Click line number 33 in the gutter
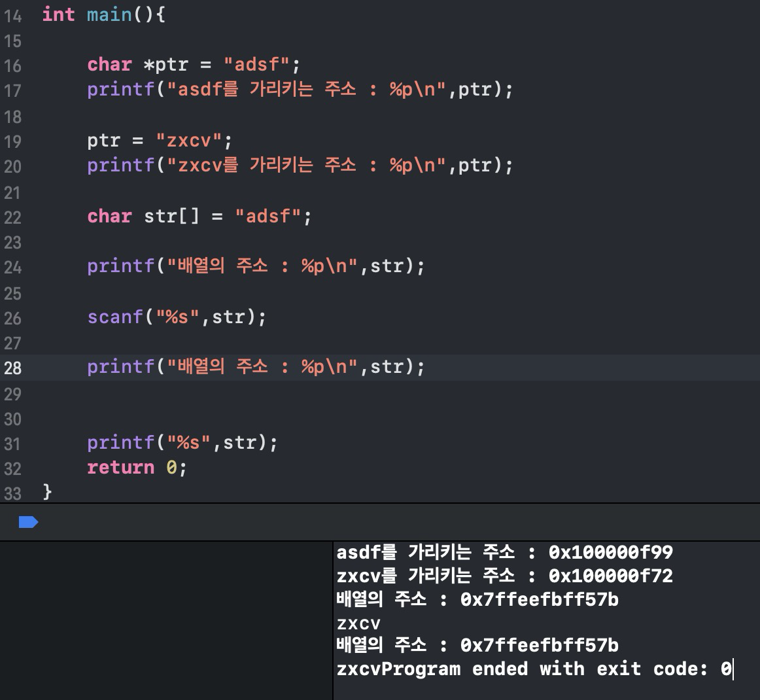Screen dimensions: 760x700 coord(12,494)
